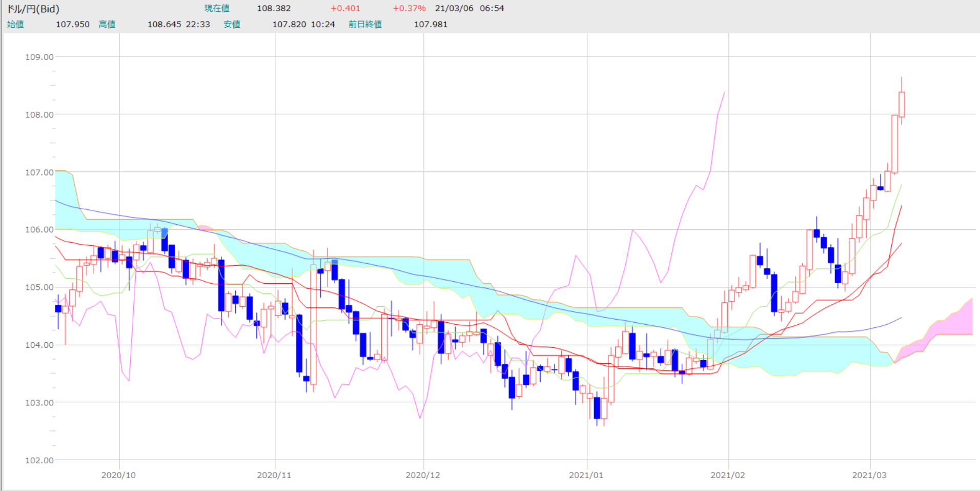Click the high time 22:33
Viewport: 980px width, 491px height.
point(198,24)
